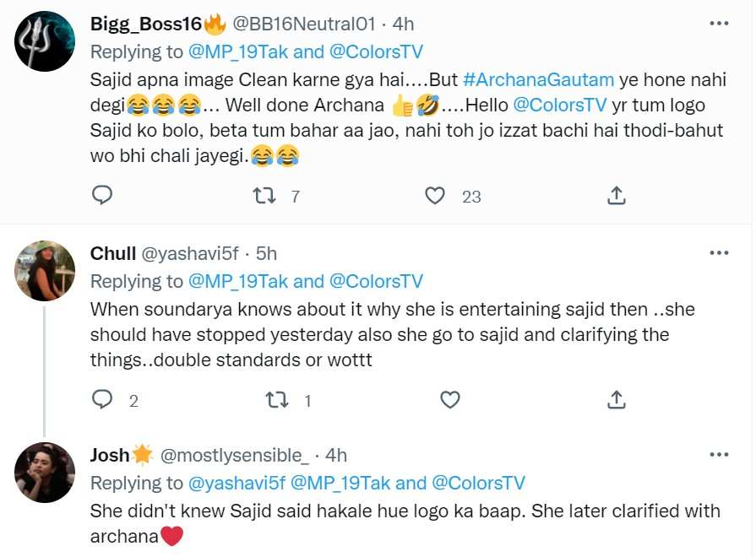Viewport: 756px width, 557px height.
Task: Open more options menu on Chull's tweet
Action: pyautogui.click(x=719, y=252)
